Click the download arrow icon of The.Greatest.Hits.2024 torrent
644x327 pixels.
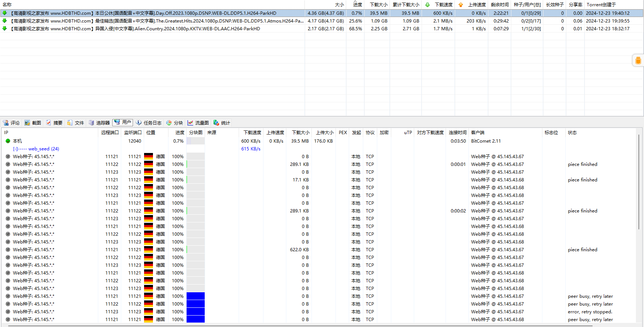[x=4, y=21]
